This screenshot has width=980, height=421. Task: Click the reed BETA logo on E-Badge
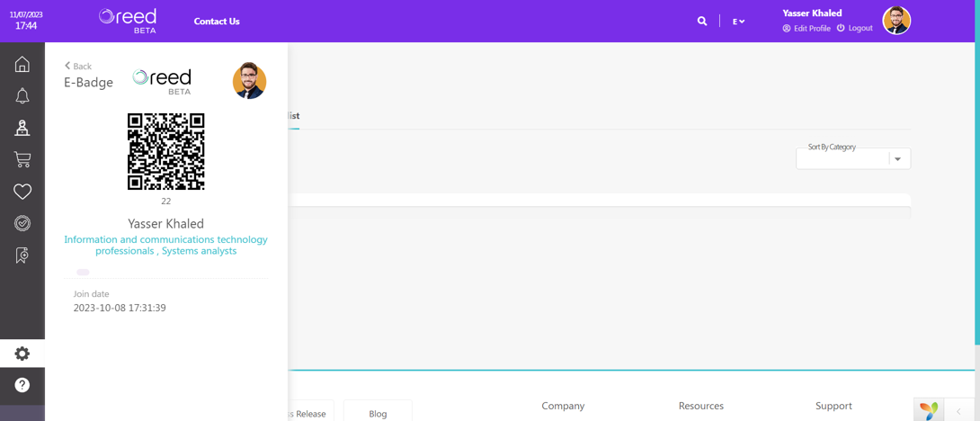(x=162, y=82)
